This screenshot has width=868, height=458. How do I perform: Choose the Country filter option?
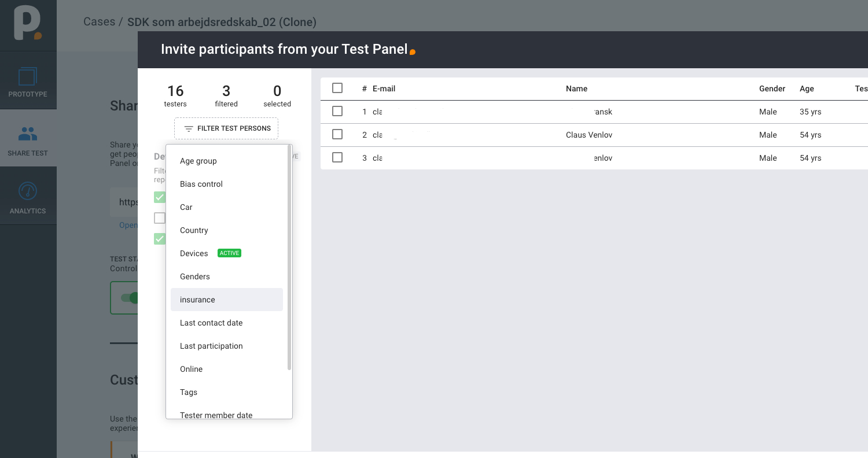227,230
